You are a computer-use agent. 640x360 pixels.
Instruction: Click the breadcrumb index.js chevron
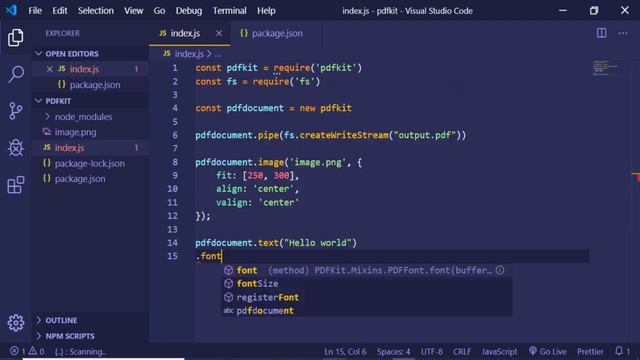(x=209, y=54)
